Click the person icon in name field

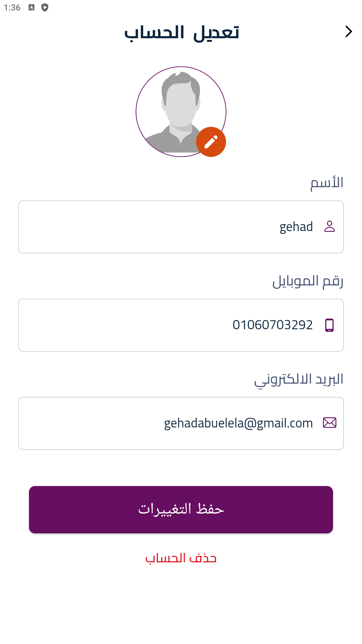329,227
